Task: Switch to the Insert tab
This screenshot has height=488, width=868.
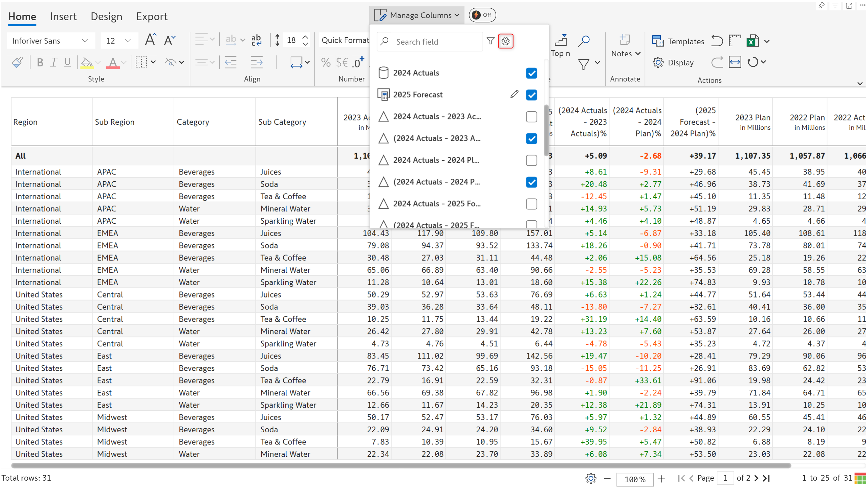Action: pyautogui.click(x=63, y=16)
